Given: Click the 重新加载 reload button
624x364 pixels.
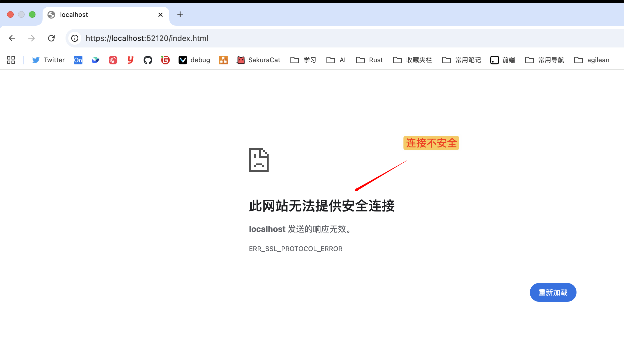Looking at the screenshot, I should (553, 292).
